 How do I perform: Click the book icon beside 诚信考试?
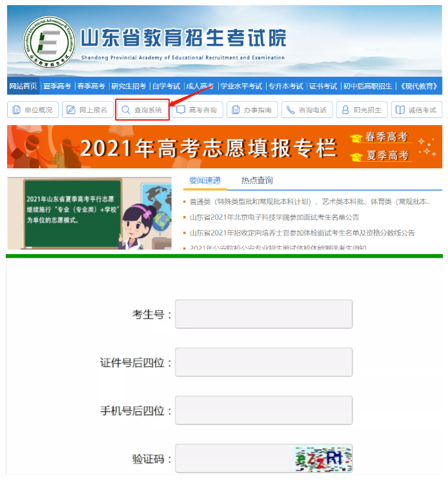pyautogui.click(x=400, y=110)
